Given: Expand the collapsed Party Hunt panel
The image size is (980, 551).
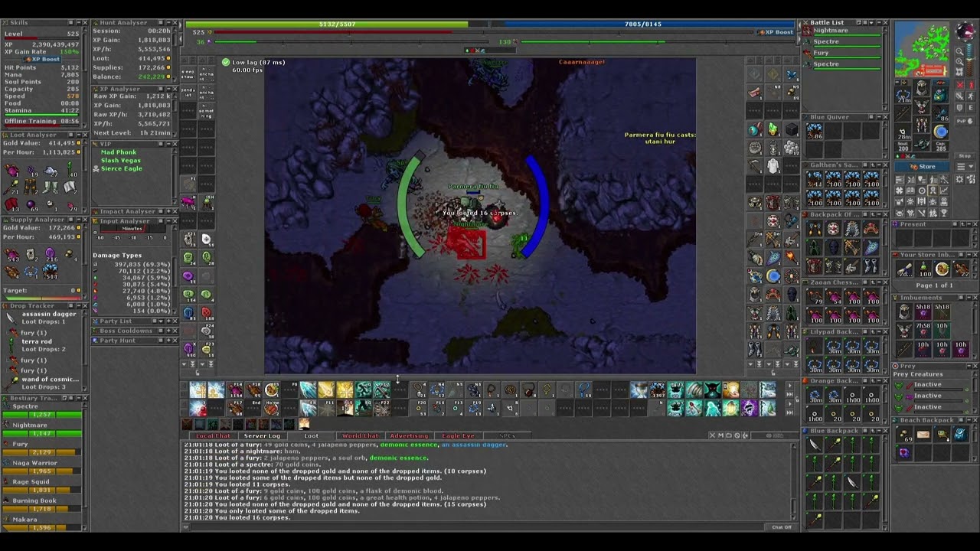Looking at the screenshot, I should (x=168, y=341).
